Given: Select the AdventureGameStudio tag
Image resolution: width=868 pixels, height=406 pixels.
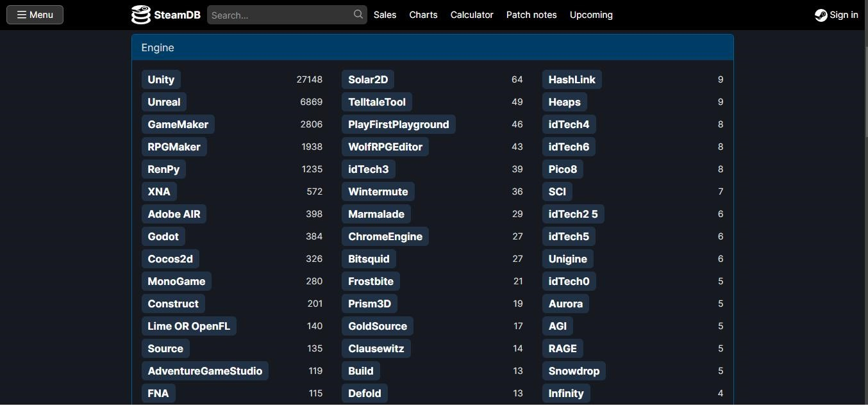Looking at the screenshot, I should click(205, 371).
